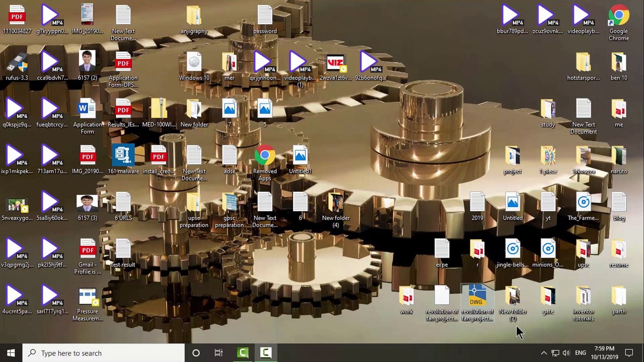Viewport: 644px width, 362px height.
Task: Open the taskbar clock and date flyout
Action: tap(604, 353)
